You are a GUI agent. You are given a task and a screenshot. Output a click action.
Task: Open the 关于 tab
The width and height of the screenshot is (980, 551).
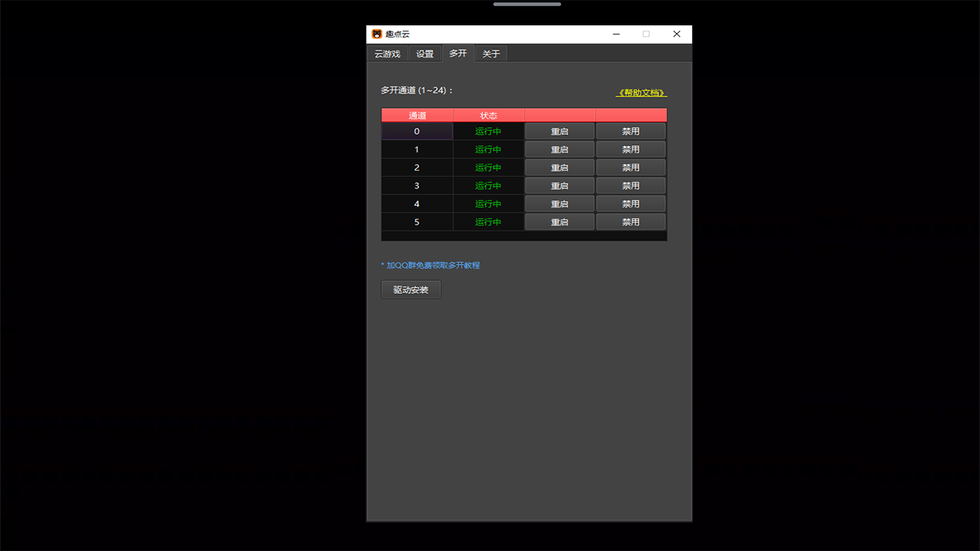point(491,54)
